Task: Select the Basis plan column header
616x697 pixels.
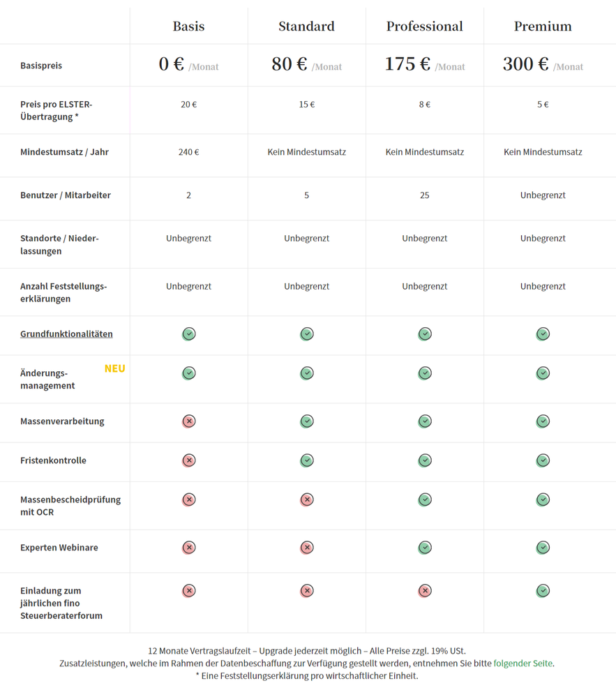Action: 189,27
